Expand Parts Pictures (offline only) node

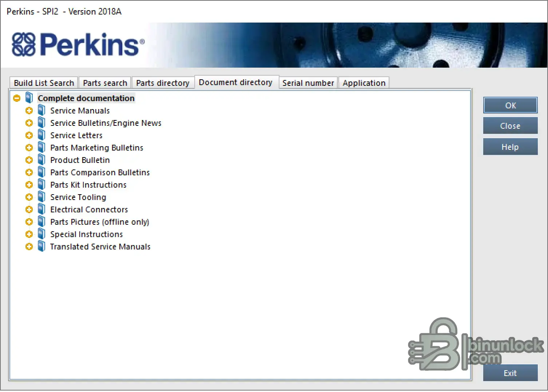click(29, 222)
